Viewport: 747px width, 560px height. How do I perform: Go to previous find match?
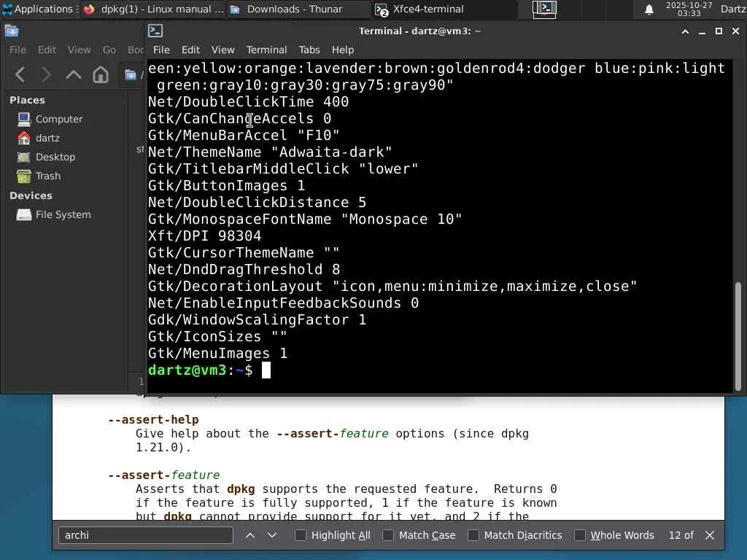point(250,535)
